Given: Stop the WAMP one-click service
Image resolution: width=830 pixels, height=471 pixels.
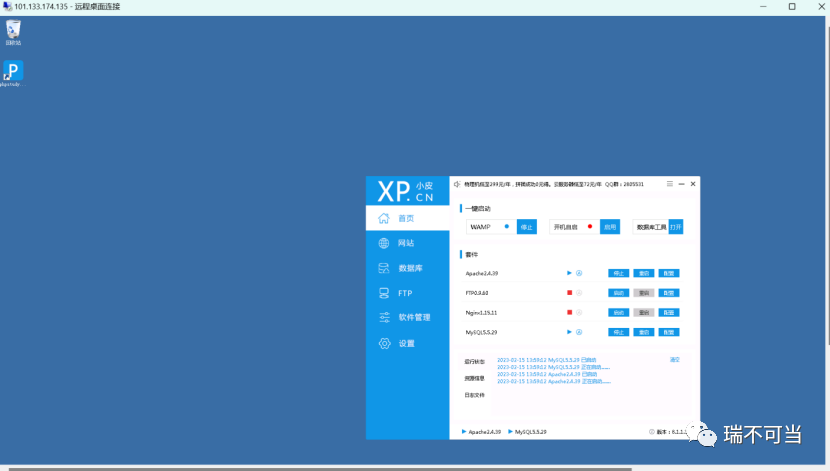Looking at the screenshot, I should click(527, 227).
